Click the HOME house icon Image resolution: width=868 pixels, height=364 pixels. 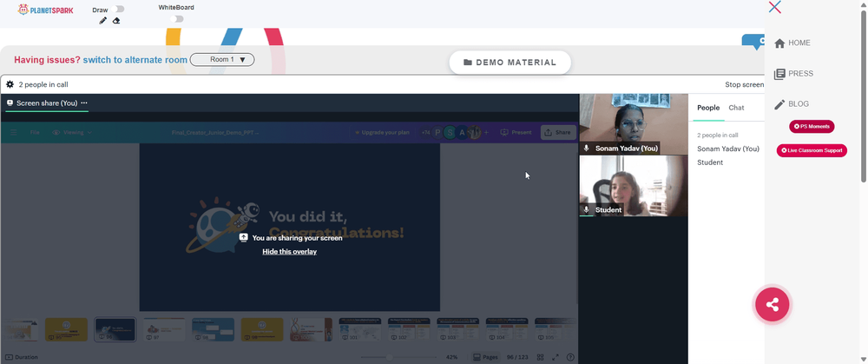click(779, 43)
